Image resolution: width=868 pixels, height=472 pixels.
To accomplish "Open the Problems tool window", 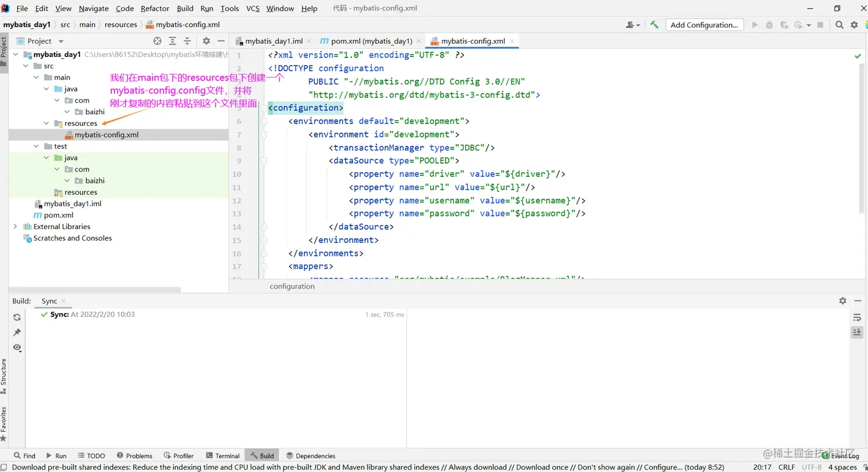I will [134, 456].
